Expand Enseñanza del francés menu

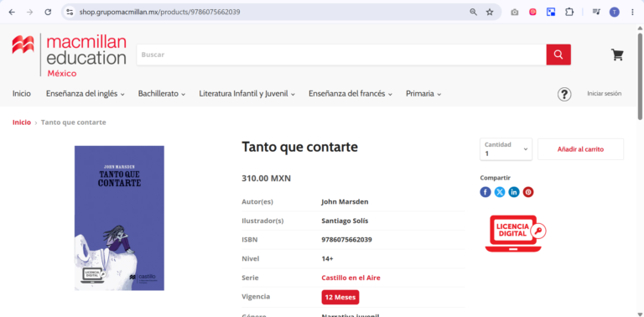point(351,94)
